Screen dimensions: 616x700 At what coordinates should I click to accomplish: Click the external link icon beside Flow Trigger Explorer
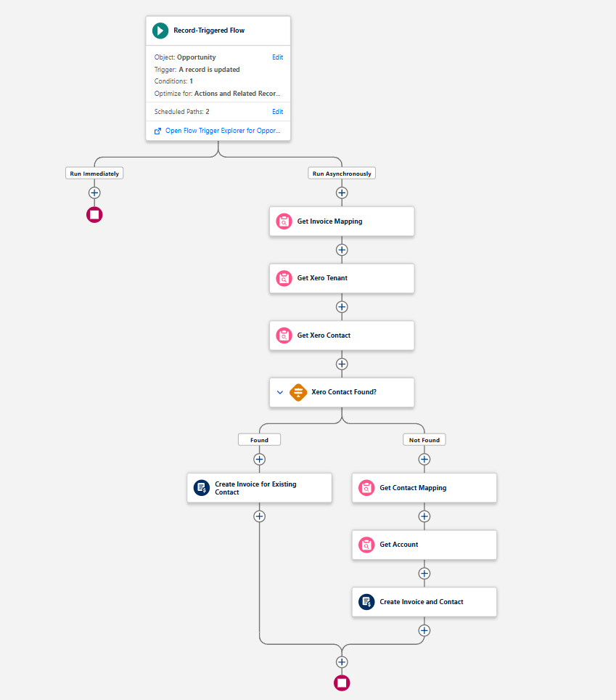[x=157, y=131]
